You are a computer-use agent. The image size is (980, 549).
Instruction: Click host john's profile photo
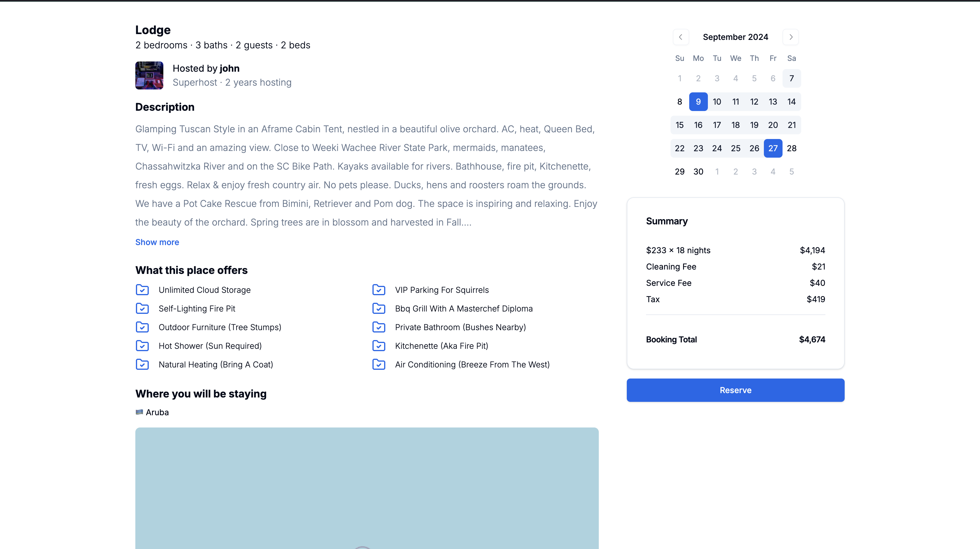[149, 75]
